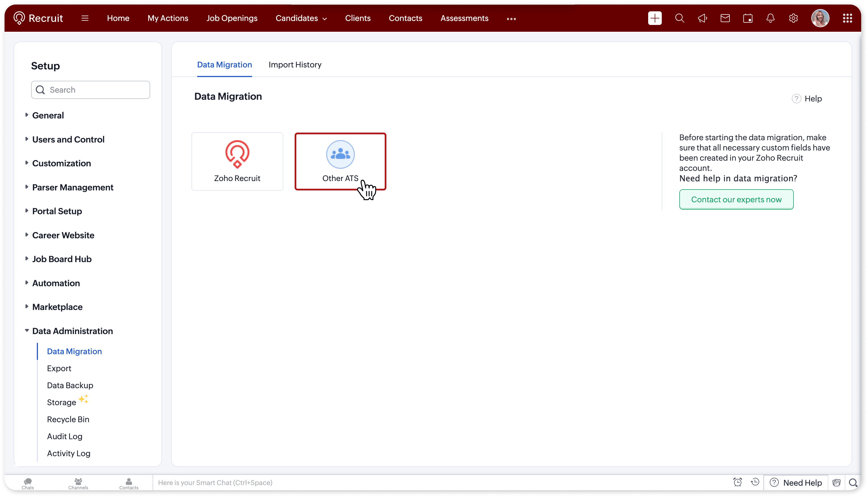The image size is (868, 497).
Task: Select the Zoho Recruit migration card
Action: [237, 162]
